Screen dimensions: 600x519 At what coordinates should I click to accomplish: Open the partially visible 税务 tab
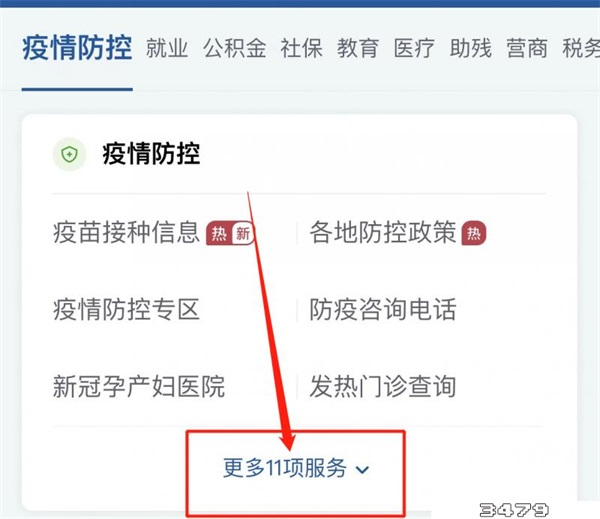coord(581,48)
